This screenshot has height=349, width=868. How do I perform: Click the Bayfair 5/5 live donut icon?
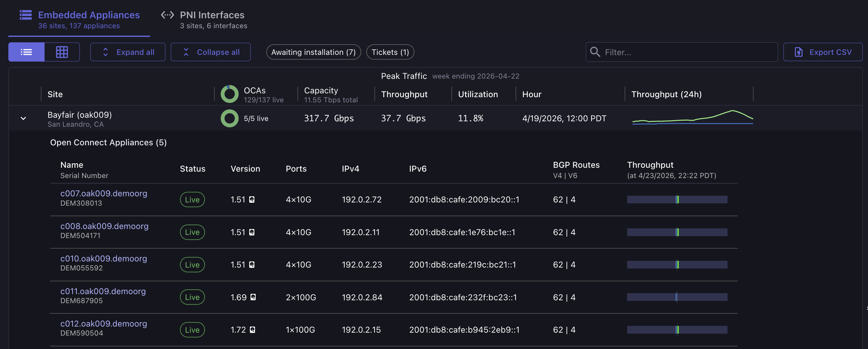pos(229,118)
